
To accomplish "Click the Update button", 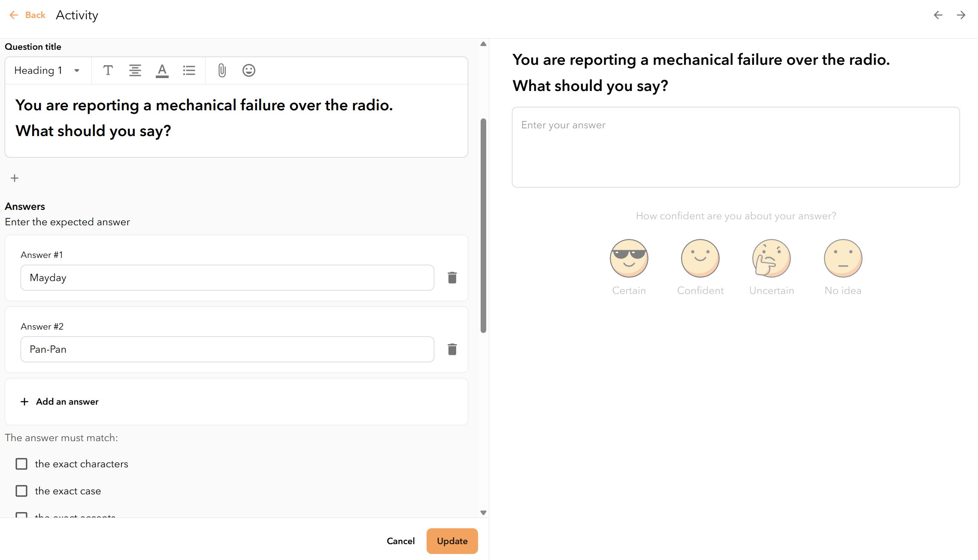I will (452, 541).
